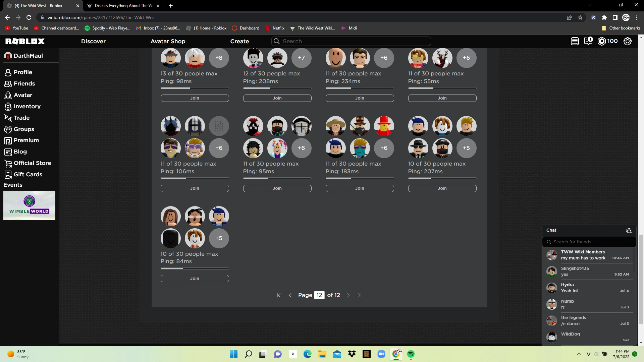
Task: Open the Wimbleworld event thumbnail
Action: pyautogui.click(x=29, y=205)
